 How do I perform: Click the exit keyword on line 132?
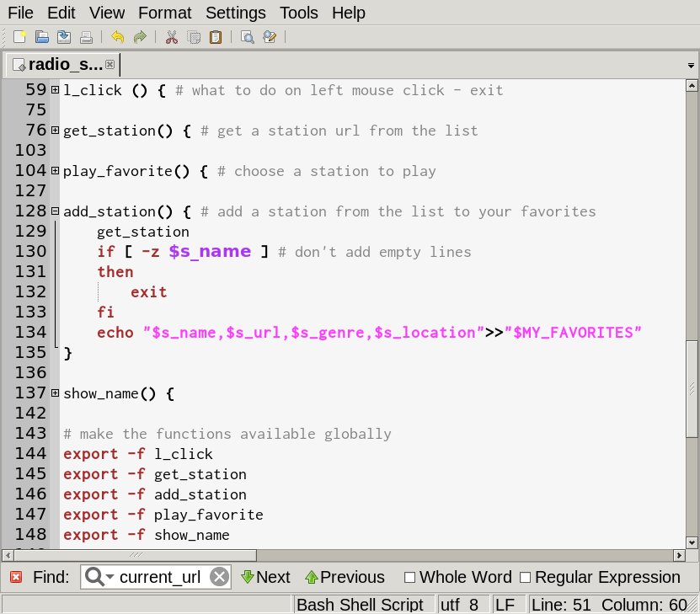click(x=148, y=291)
